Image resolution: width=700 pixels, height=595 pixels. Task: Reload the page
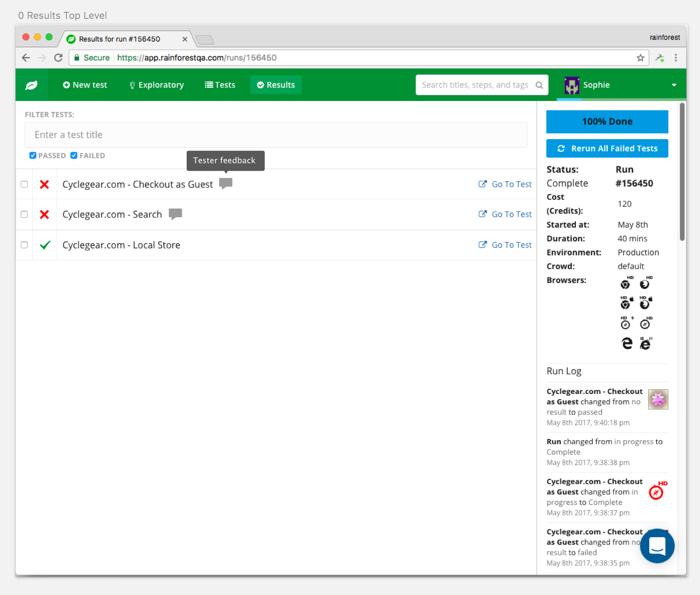click(x=58, y=57)
